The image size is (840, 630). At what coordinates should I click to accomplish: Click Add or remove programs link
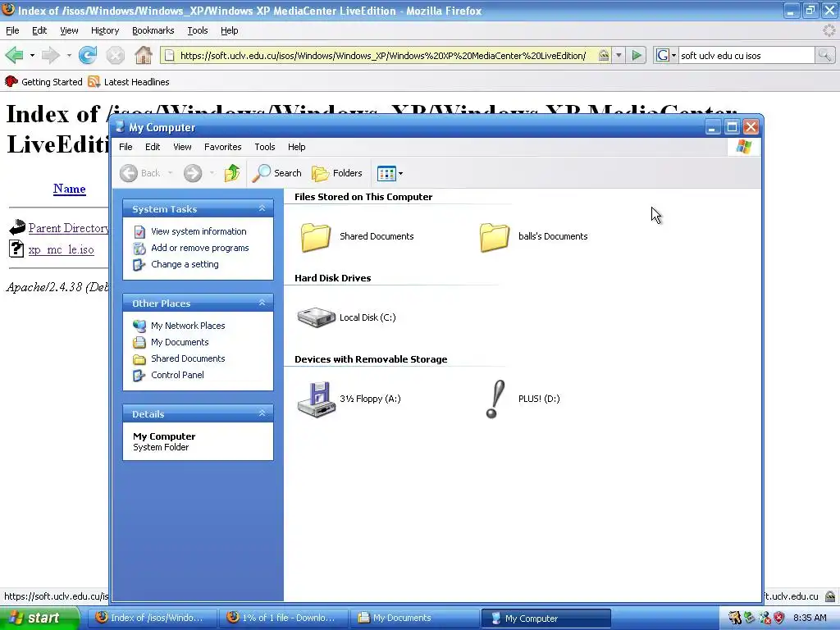click(x=200, y=248)
